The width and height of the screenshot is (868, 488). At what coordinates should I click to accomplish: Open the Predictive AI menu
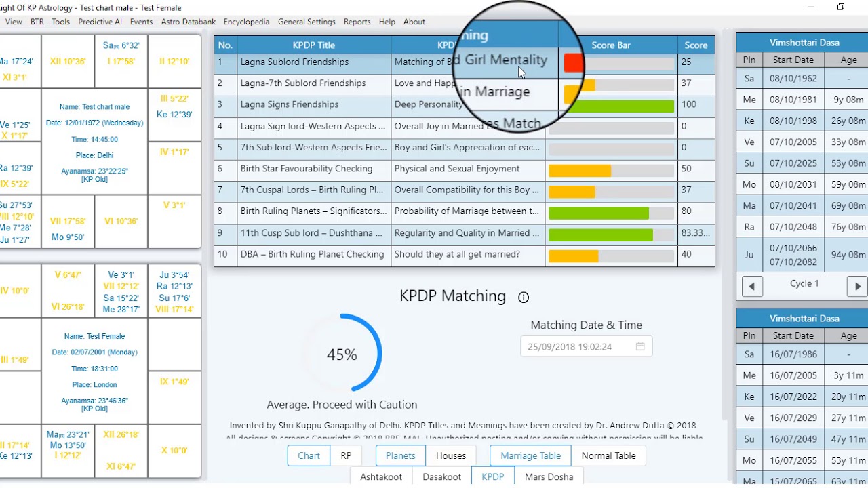100,22
